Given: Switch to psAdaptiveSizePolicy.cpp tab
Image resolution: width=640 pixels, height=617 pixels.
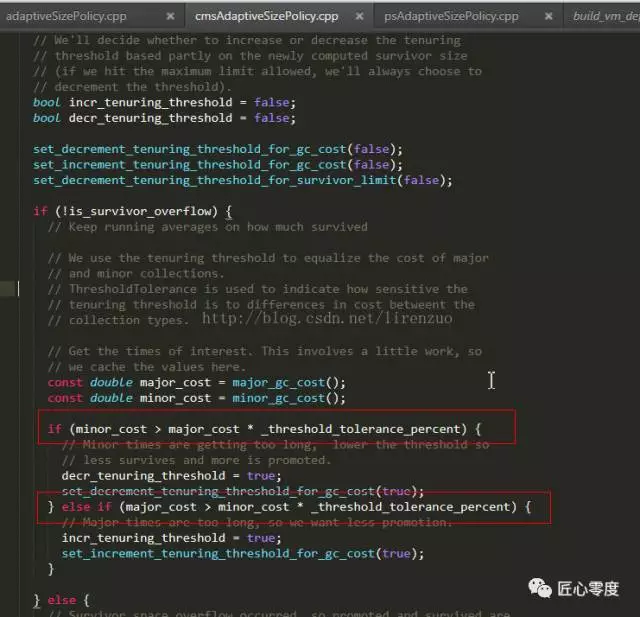Looking at the screenshot, I should (x=451, y=16).
